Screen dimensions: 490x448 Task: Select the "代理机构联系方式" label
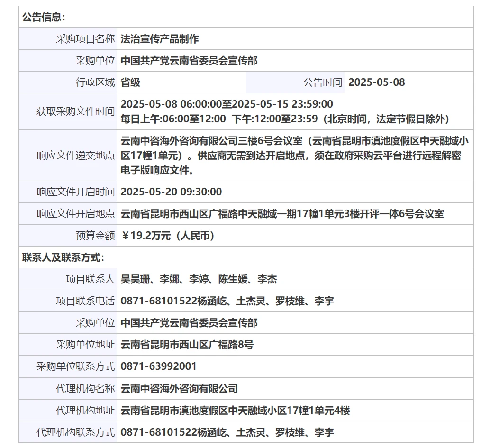[x=75, y=432]
